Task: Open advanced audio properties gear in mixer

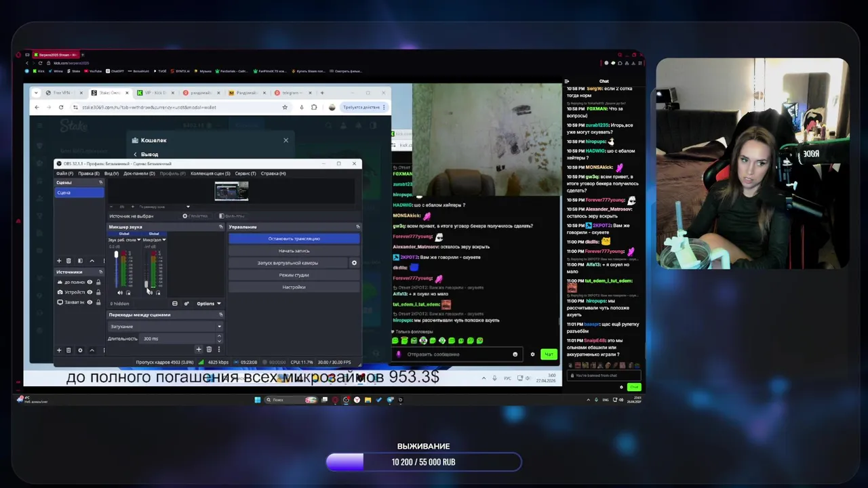Action: [x=186, y=304]
